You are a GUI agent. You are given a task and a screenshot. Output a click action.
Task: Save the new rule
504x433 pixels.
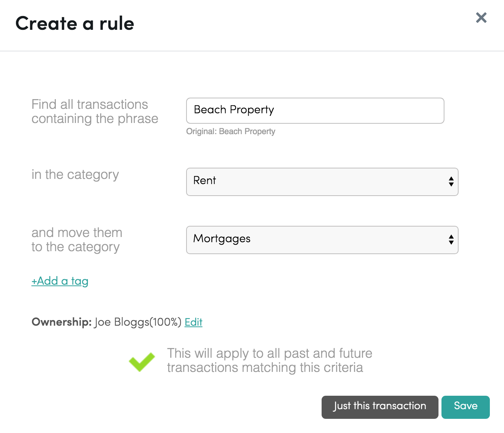click(x=465, y=407)
